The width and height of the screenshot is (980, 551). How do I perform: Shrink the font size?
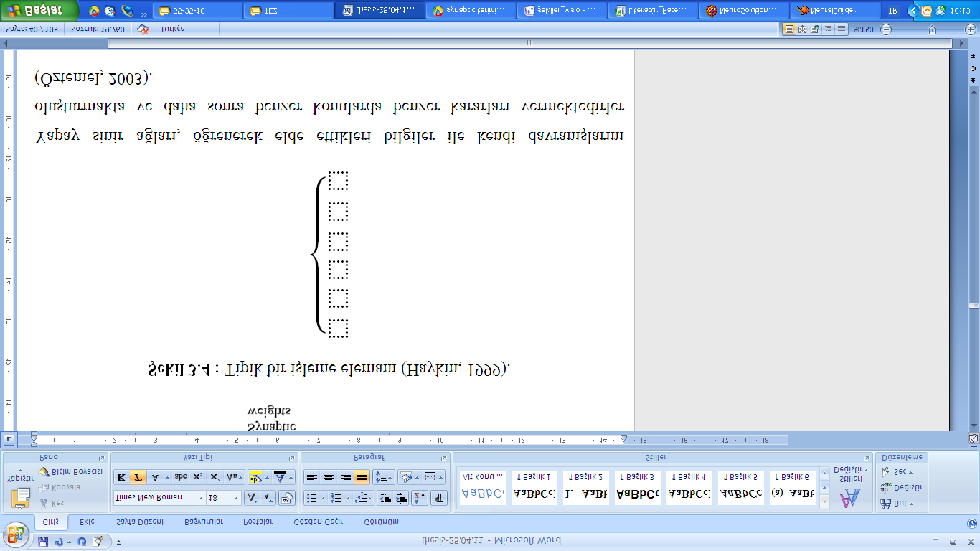point(268,498)
